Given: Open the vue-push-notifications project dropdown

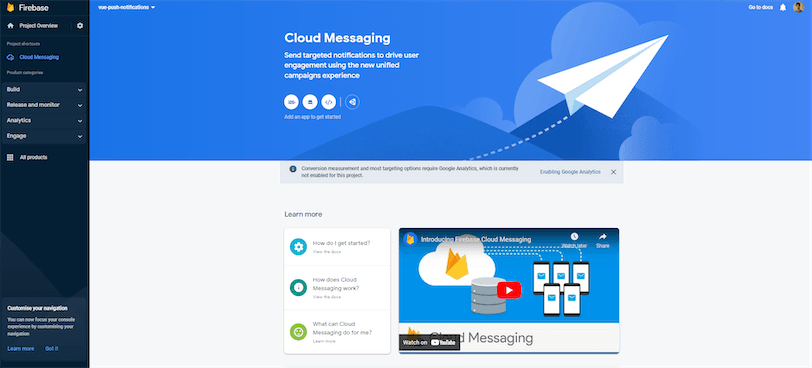Looking at the screenshot, I should pos(126,7).
